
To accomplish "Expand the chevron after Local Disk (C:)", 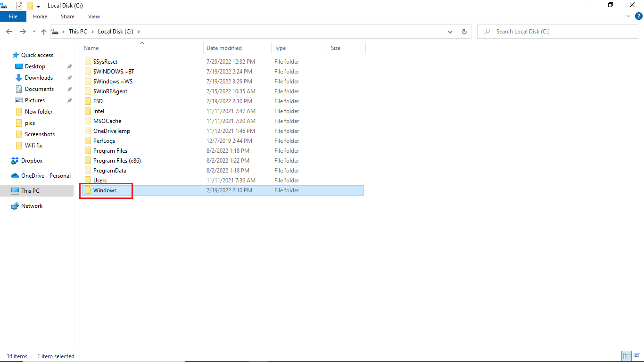I will point(139,32).
